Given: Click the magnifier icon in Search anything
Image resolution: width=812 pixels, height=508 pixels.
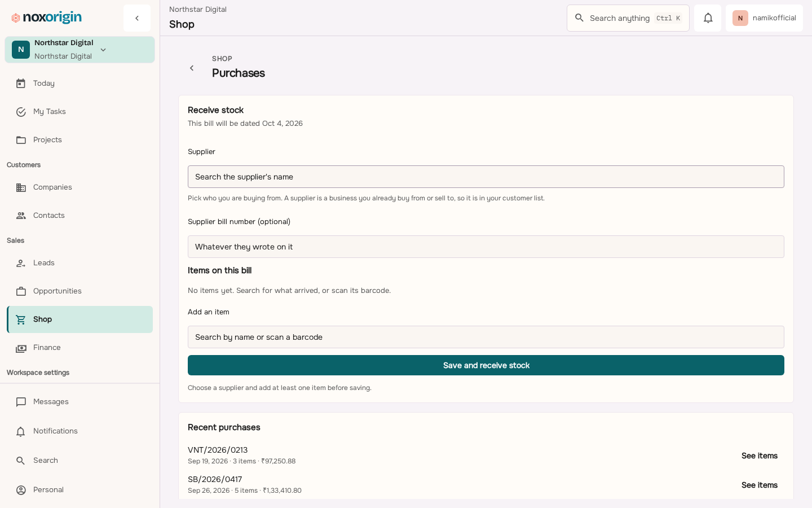Looking at the screenshot, I should click(579, 18).
